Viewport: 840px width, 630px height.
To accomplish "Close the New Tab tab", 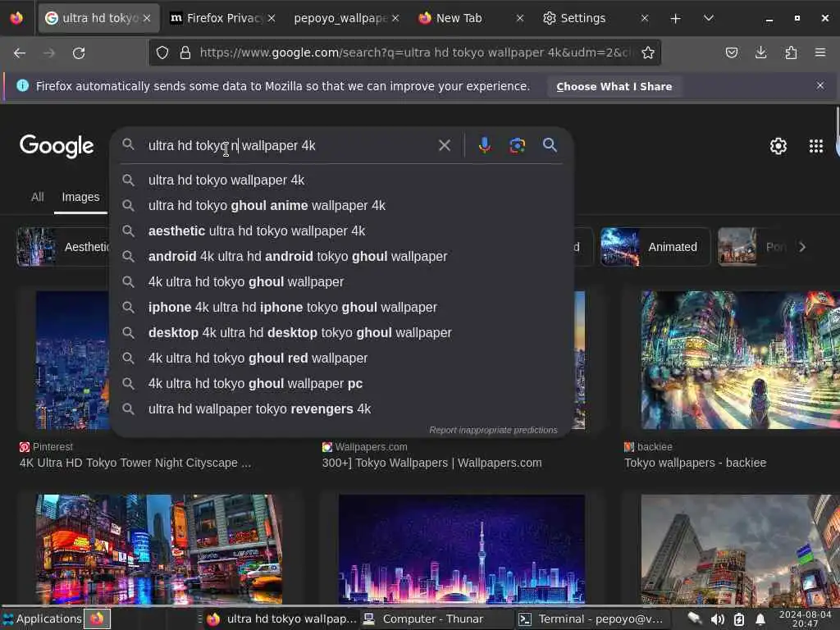I will coord(519,18).
